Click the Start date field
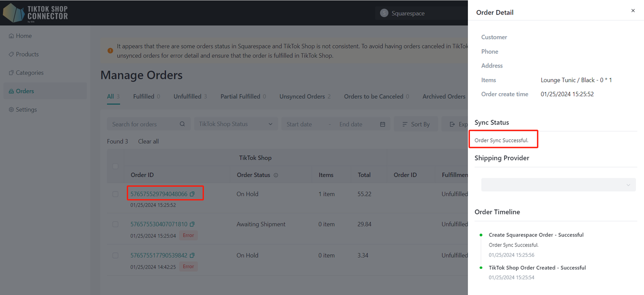 pyautogui.click(x=299, y=124)
